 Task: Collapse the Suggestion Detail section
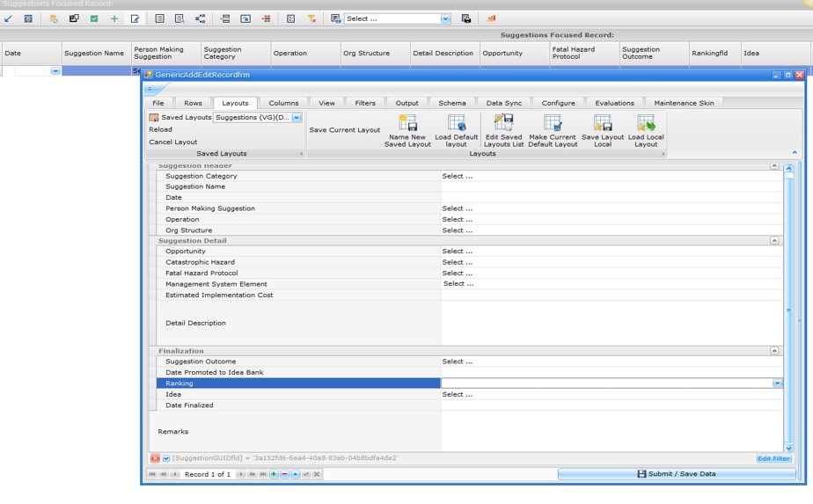click(774, 240)
